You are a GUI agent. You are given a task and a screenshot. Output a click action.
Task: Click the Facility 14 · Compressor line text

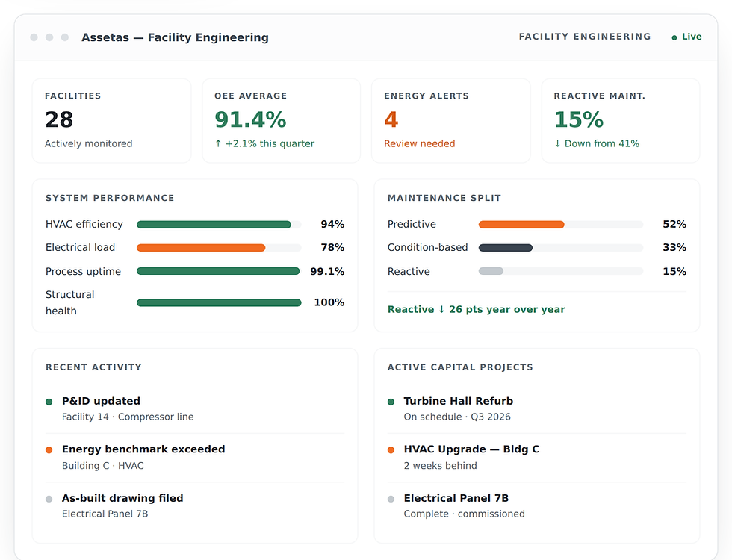coord(128,417)
